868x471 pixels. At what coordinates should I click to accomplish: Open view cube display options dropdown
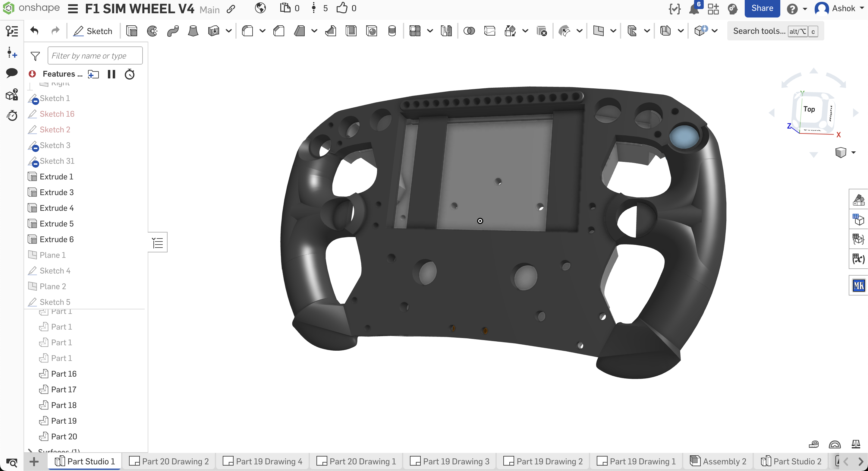pos(853,152)
